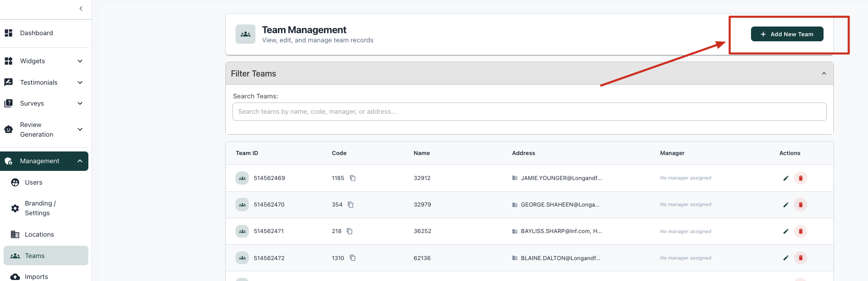The image size is (868, 281).
Task: Click address JAMIE.YOUNGER@Longandf...
Action: click(x=561, y=178)
